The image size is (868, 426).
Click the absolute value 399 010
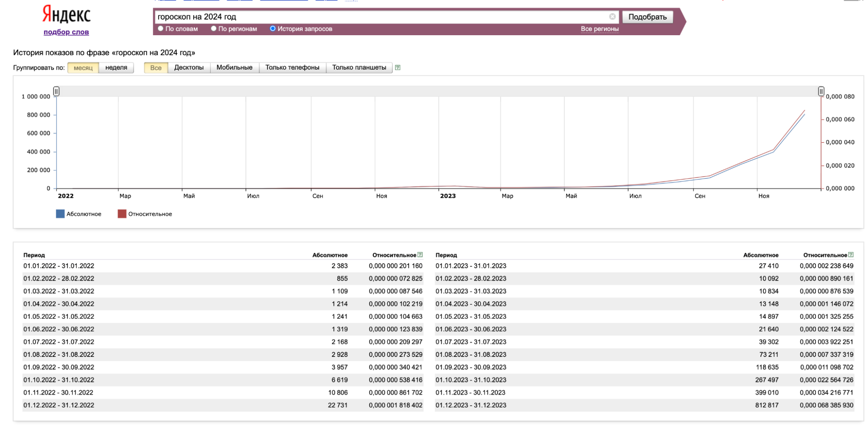coord(767,393)
